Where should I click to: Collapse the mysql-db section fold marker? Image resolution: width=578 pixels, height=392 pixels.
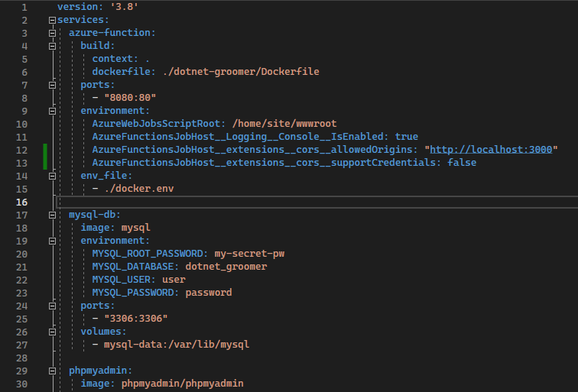point(52,215)
